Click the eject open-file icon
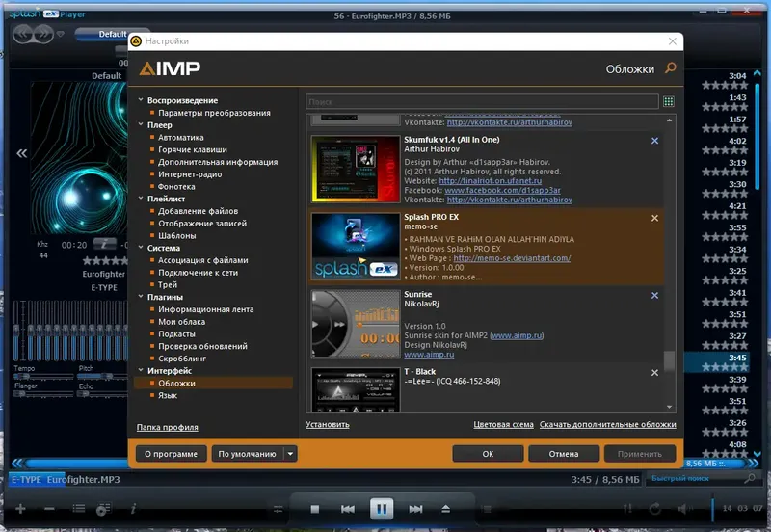 [x=445, y=509]
